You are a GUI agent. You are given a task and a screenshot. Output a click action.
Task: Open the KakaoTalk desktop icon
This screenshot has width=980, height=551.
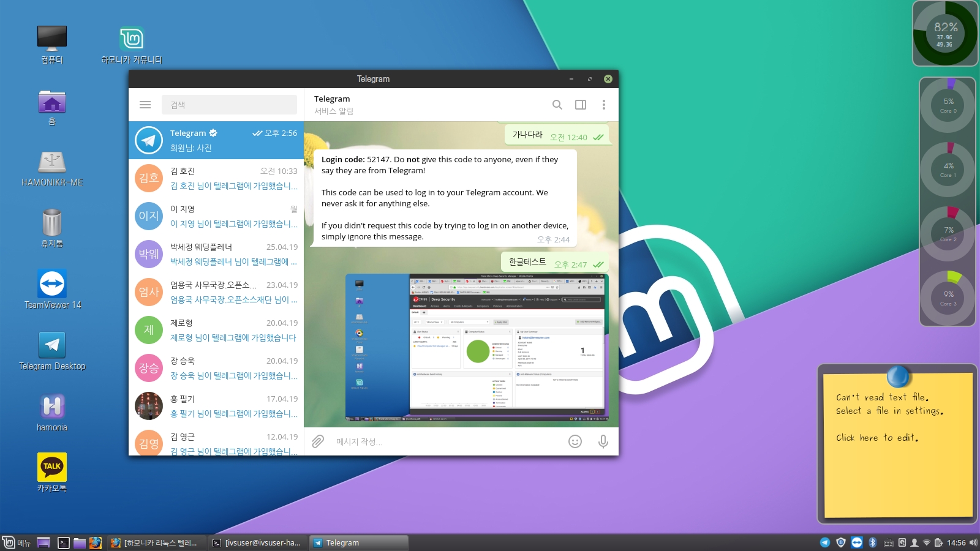click(x=52, y=472)
